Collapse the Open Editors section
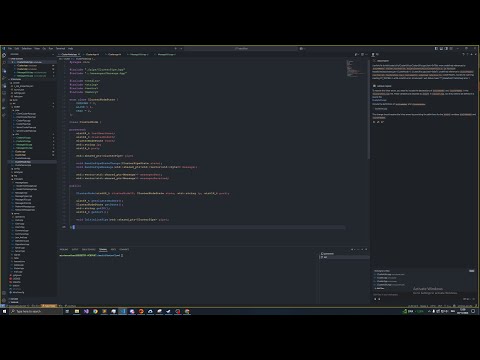This screenshot has width=480, height=360. click(x=32, y=59)
